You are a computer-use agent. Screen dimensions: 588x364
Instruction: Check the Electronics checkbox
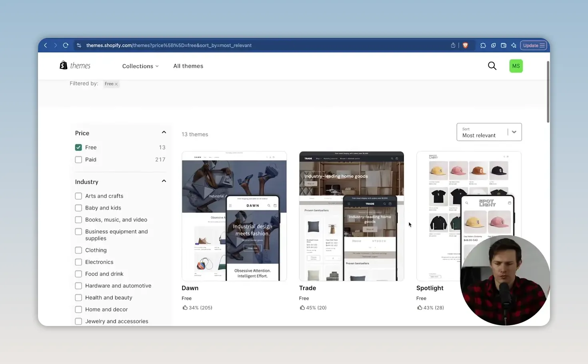coord(78,262)
